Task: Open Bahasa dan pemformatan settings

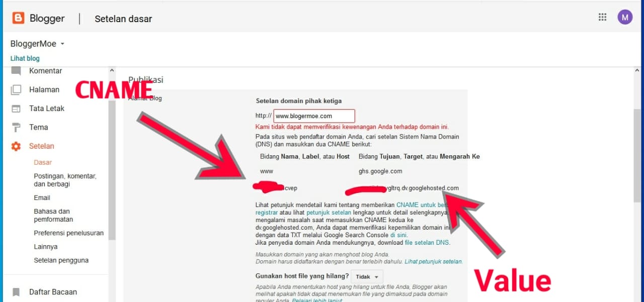Action: (x=53, y=215)
